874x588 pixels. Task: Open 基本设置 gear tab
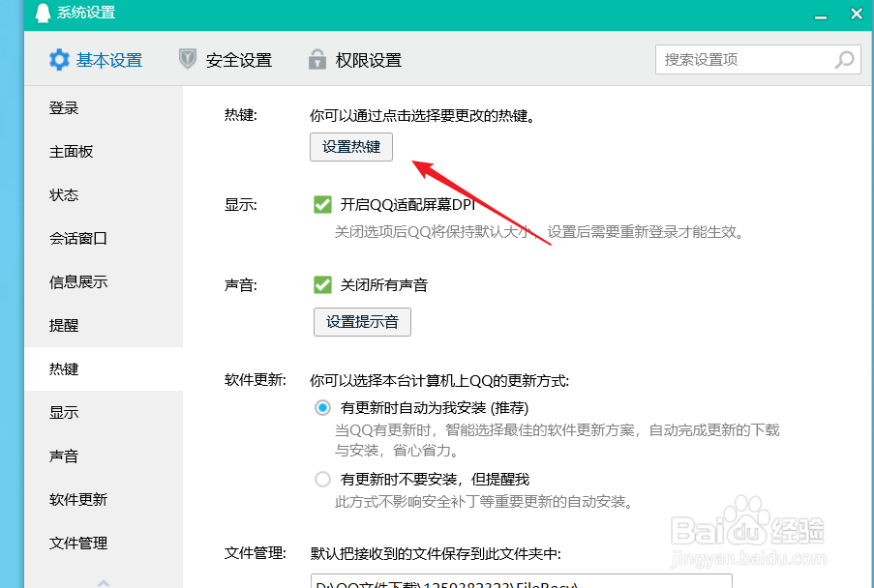[x=96, y=60]
